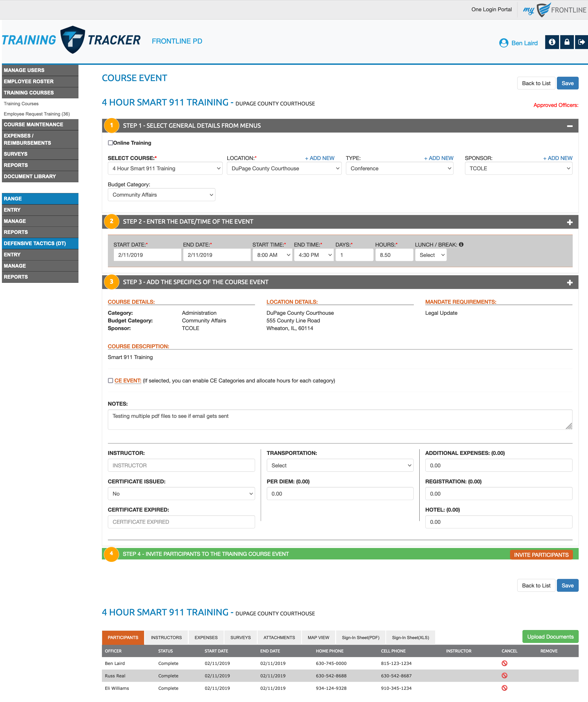Click the top Back to List button
This screenshot has width=588, height=702.
tap(536, 83)
